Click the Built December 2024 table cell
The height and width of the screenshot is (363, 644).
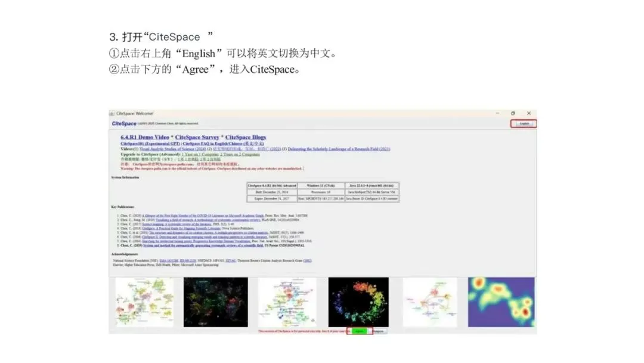click(272, 192)
